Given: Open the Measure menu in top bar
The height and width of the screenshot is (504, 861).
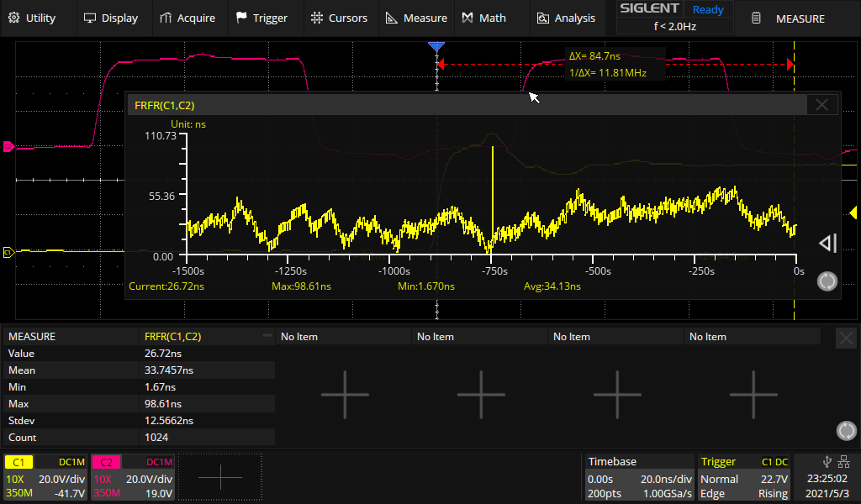Looking at the screenshot, I should [x=417, y=18].
